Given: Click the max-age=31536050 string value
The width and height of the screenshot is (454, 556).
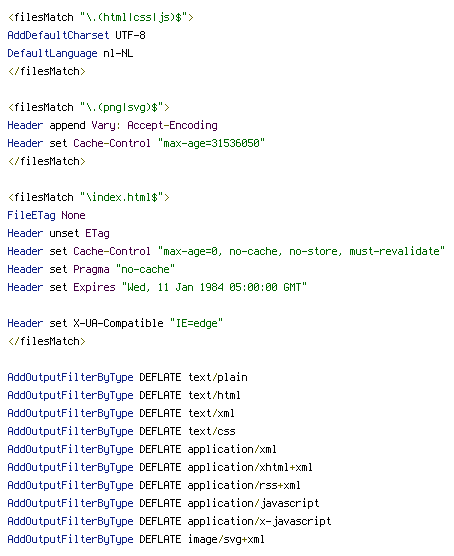Looking at the screenshot, I should [211, 143].
